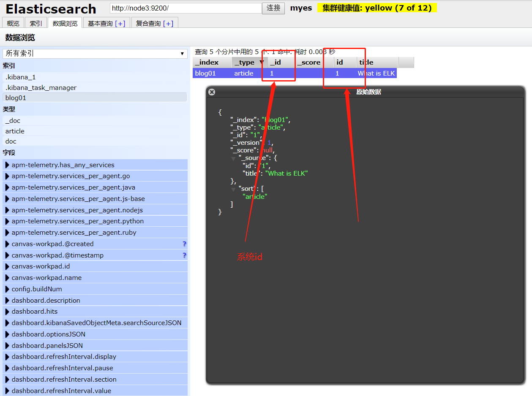Expand canvas-workpad.id field
Image resolution: width=532 pixels, height=396 pixels.
pos(95,266)
